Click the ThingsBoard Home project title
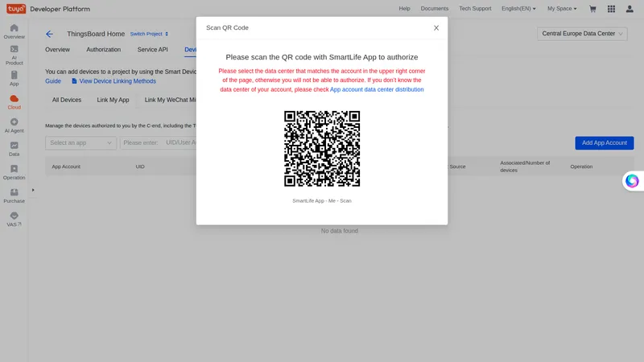 [x=96, y=34]
